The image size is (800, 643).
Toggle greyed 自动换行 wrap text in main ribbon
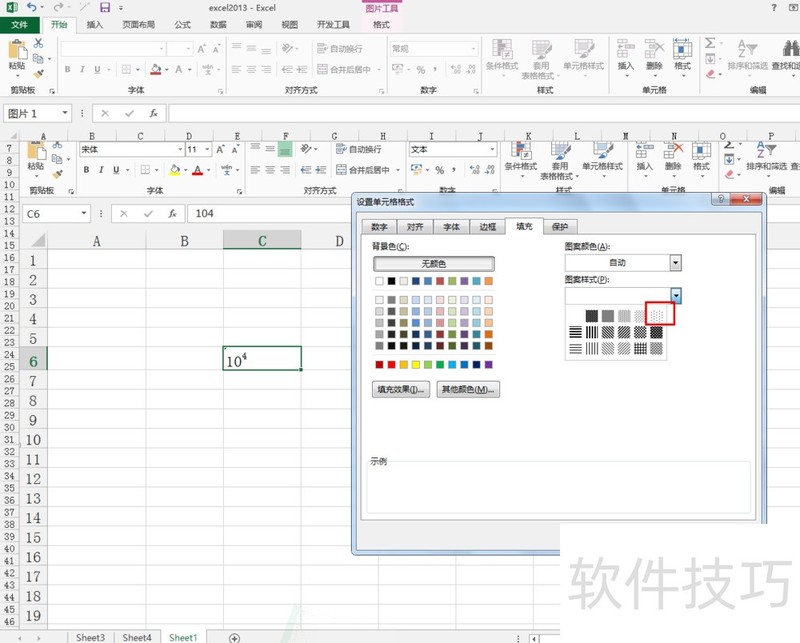(340, 48)
